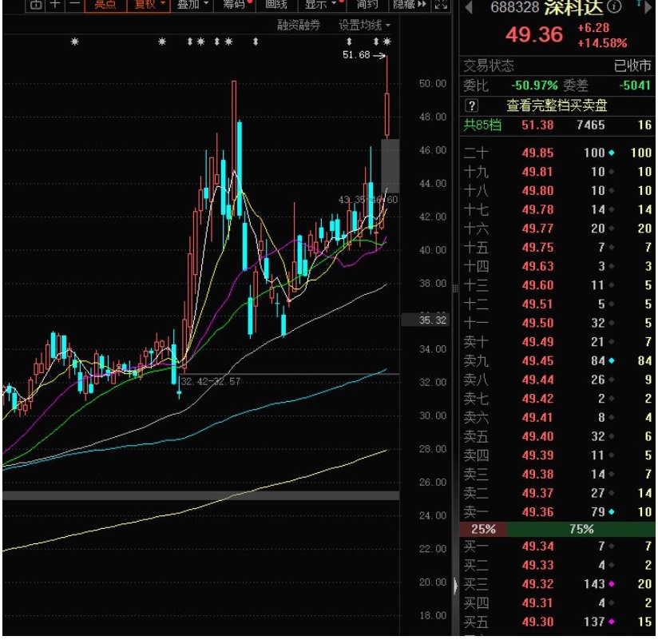Open the 筹码 tab
658x644 pixels.
coord(234,5)
